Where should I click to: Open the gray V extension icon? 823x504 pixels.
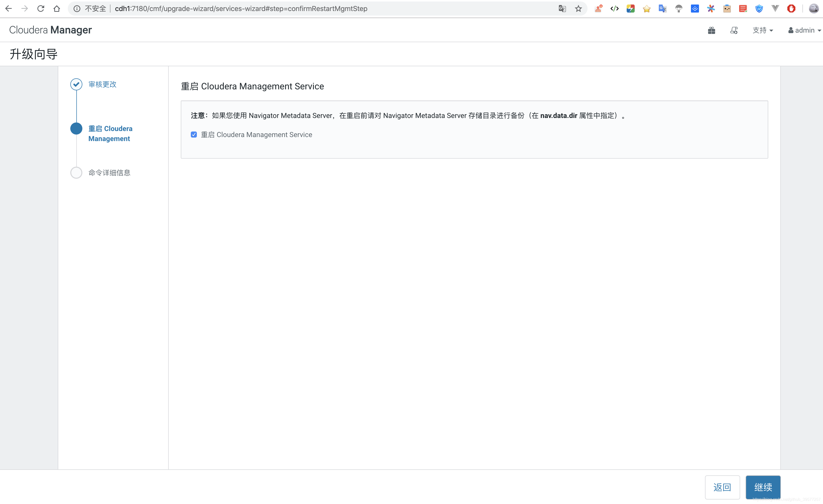[x=775, y=9]
